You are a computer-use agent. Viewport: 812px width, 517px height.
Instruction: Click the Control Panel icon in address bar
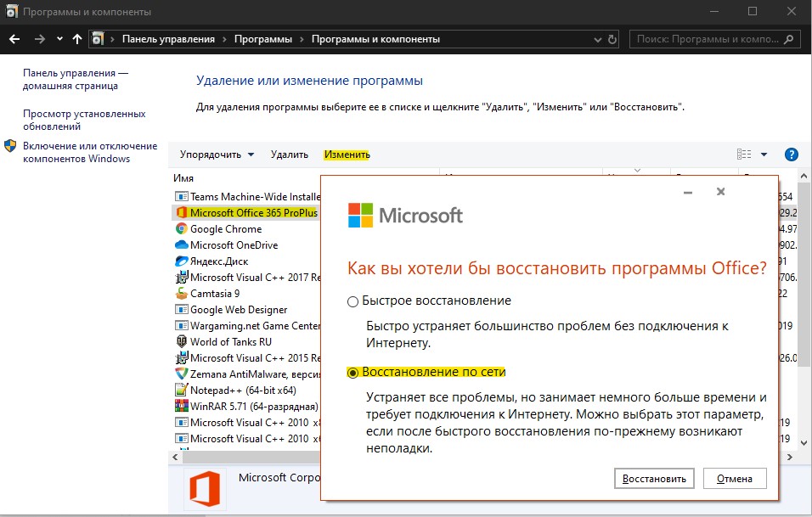[x=98, y=39]
